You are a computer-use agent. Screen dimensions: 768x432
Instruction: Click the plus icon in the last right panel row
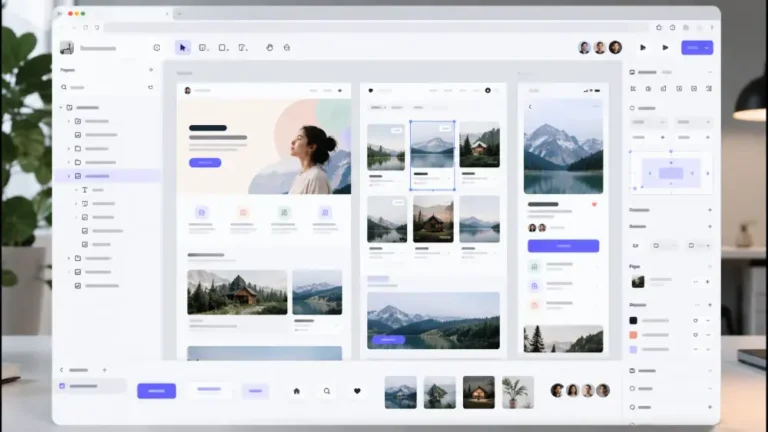pos(710,407)
